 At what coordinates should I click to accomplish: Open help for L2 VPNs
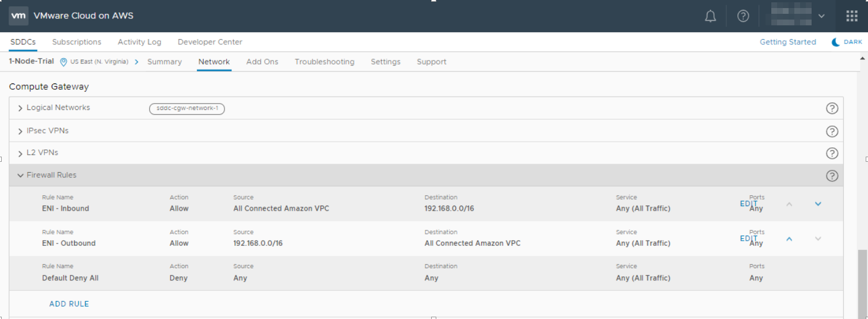tap(832, 153)
